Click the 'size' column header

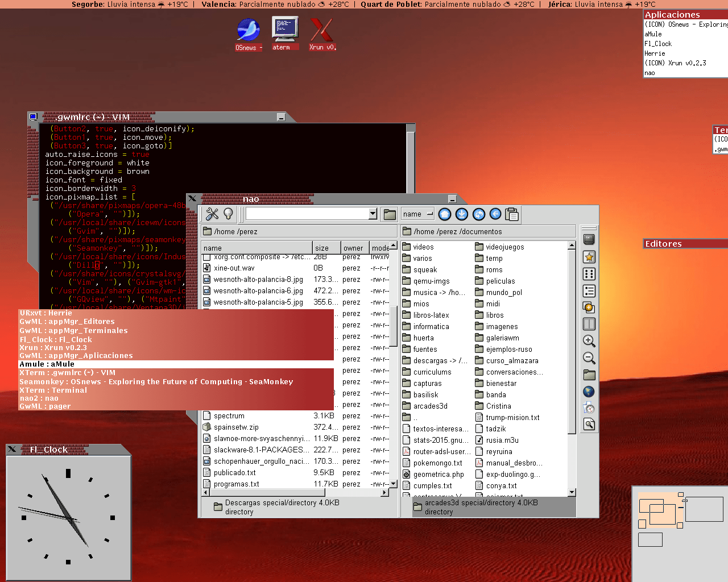322,248
